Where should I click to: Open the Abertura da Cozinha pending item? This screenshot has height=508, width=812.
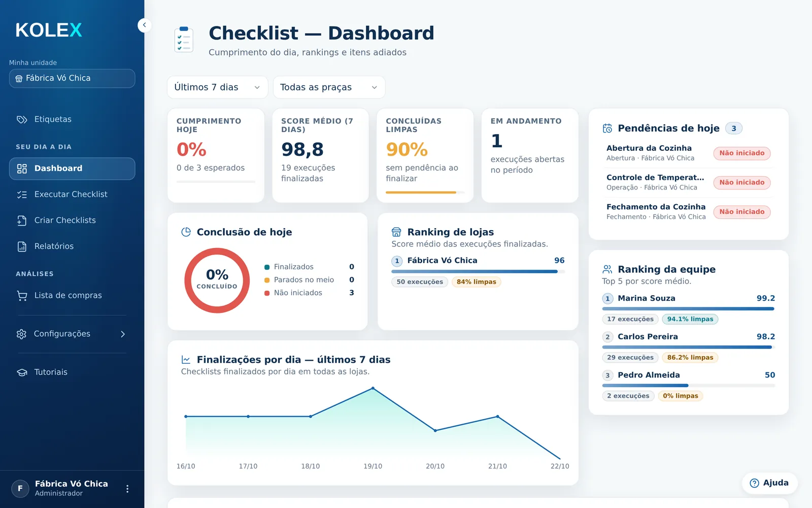(x=689, y=153)
